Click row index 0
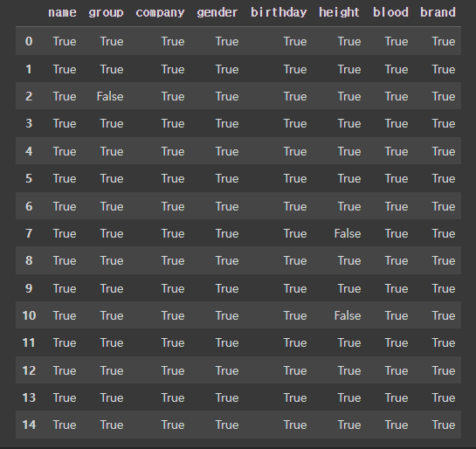476x449 pixels. (x=29, y=41)
